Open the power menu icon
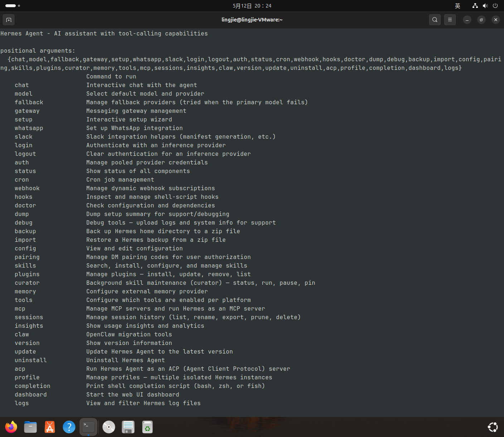Viewport: 504px width, 437px height. click(x=495, y=6)
